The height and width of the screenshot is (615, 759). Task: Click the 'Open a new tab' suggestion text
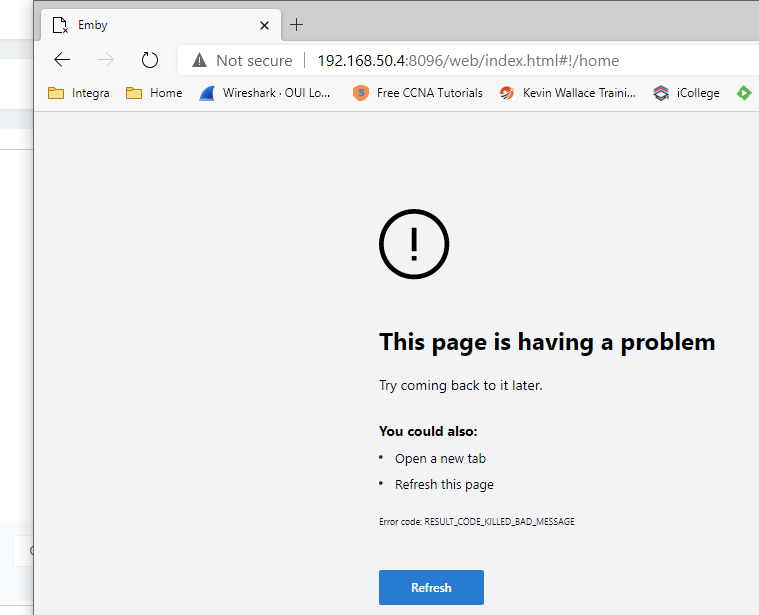[x=440, y=458]
